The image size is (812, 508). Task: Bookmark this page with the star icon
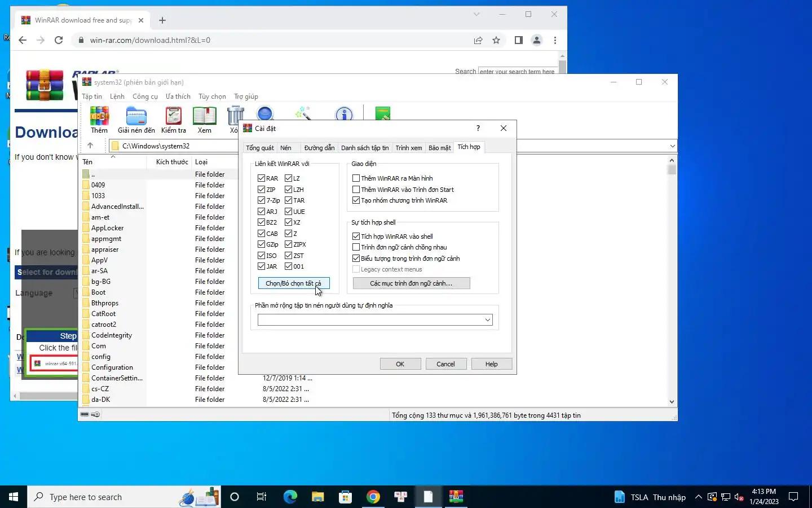coord(496,40)
